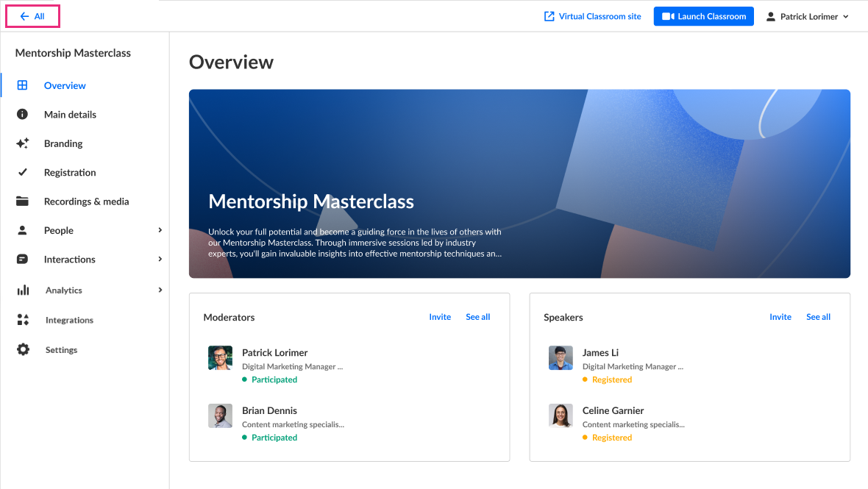Click the external link icon beside Virtual Classroom site
Screen dimensions: 868x489
549,16
